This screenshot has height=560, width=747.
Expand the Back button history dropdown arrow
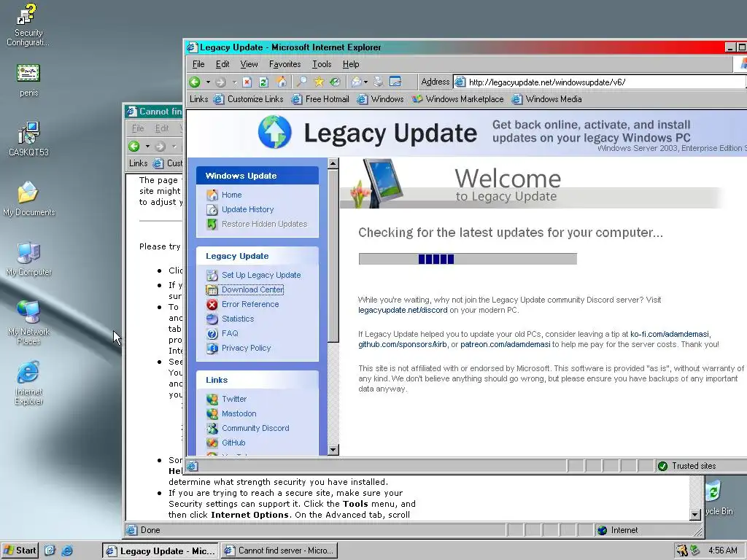click(x=208, y=82)
